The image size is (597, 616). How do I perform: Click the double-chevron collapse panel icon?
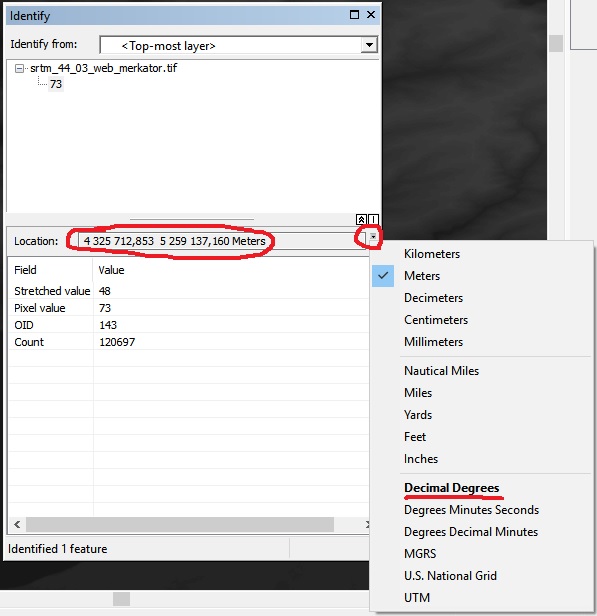click(361, 219)
